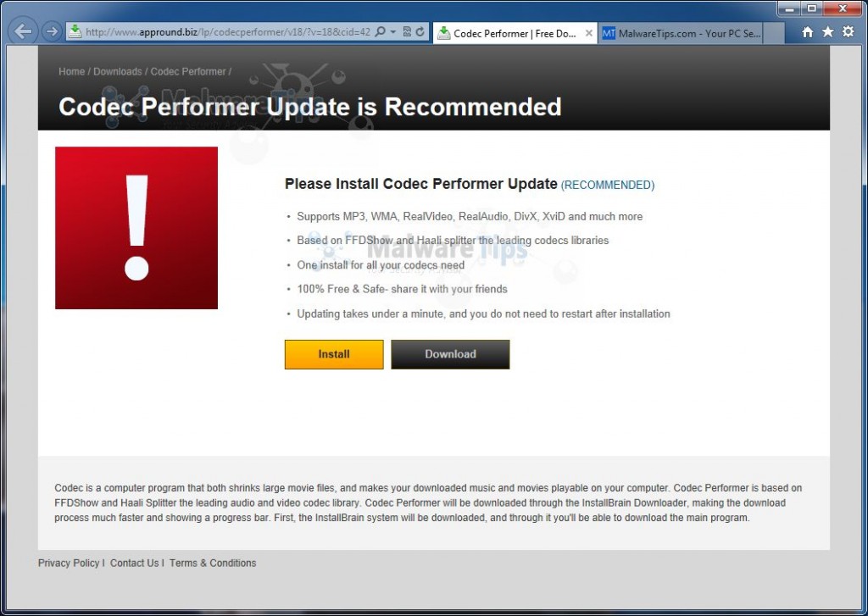The image size is (868, 616).
Task: Open the Contact Us link
Action: click(135, 563)
